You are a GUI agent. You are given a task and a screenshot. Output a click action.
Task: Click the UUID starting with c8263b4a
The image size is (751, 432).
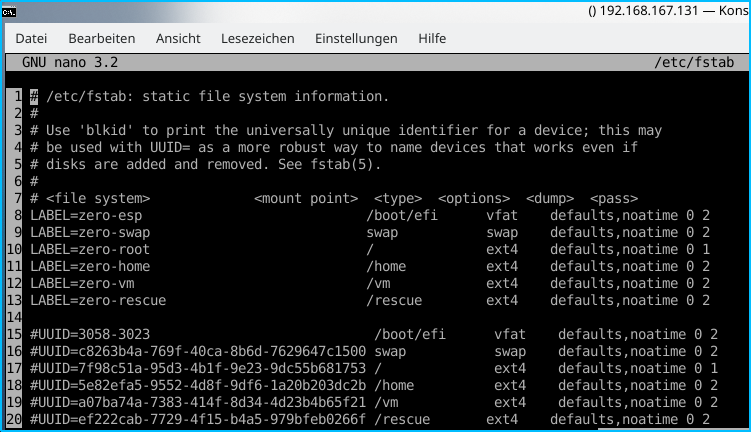pyautogui.click(x=198, y=351)
